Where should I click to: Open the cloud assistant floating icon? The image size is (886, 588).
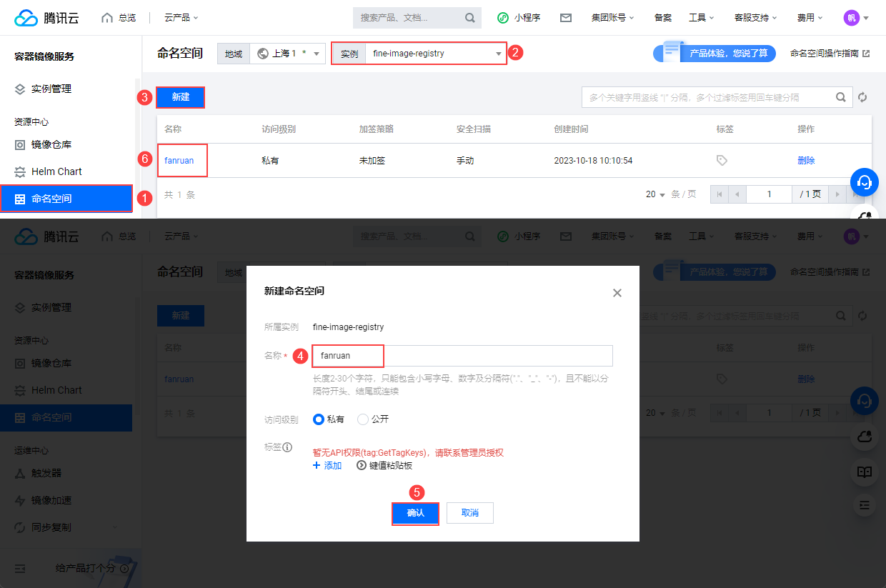[x=865, y=436]
